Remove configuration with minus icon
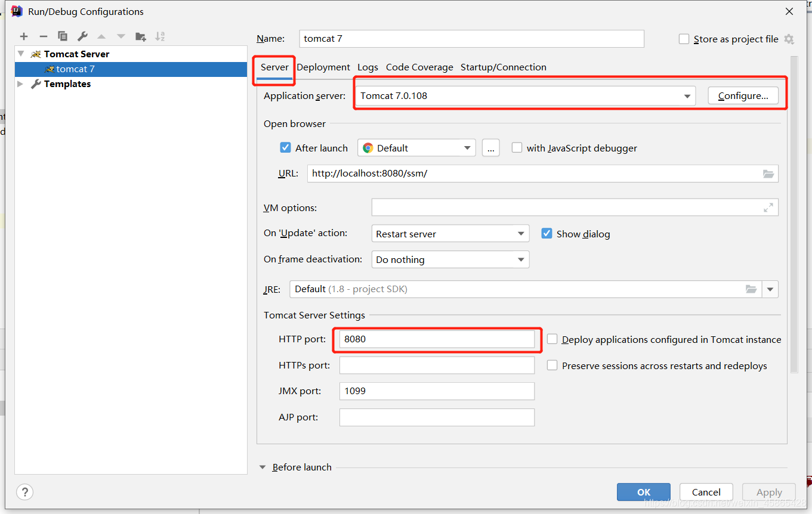This screenshot has width=812, height=514. (x=43, y=36)
